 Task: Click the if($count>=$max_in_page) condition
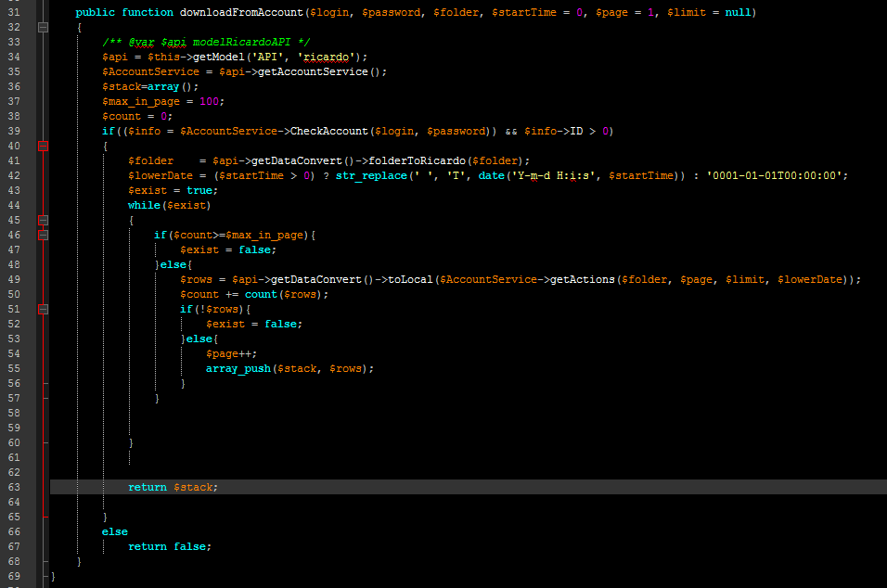[x=231, y=236]
